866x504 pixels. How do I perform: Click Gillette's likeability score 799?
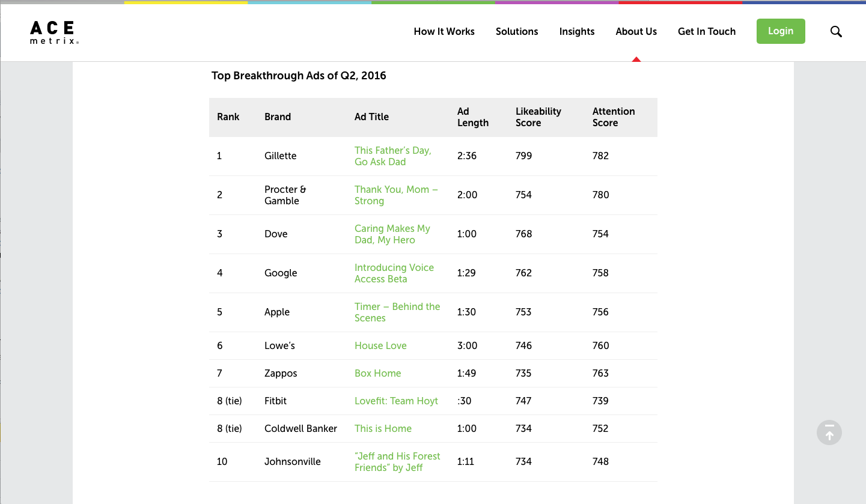pos(523,156)
